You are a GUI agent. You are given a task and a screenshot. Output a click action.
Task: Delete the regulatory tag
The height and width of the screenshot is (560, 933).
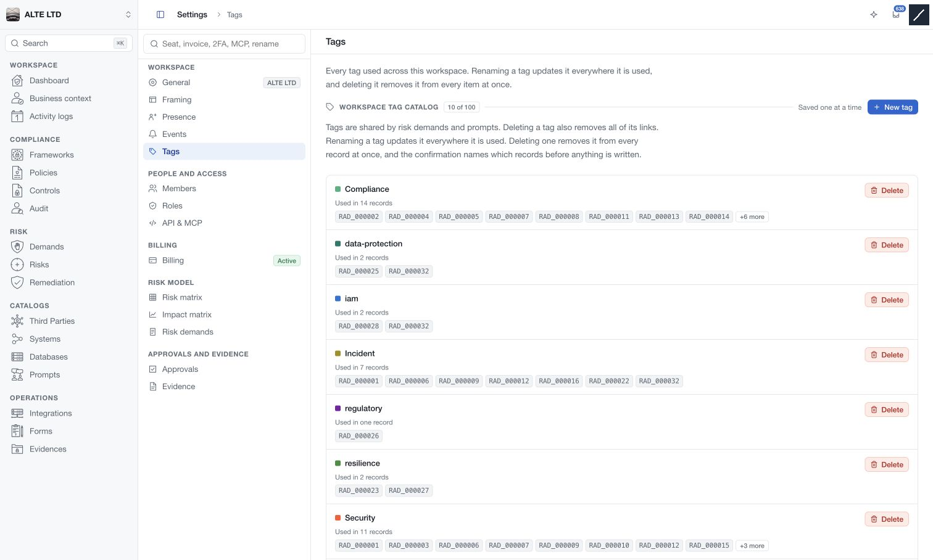click(886, 410)
